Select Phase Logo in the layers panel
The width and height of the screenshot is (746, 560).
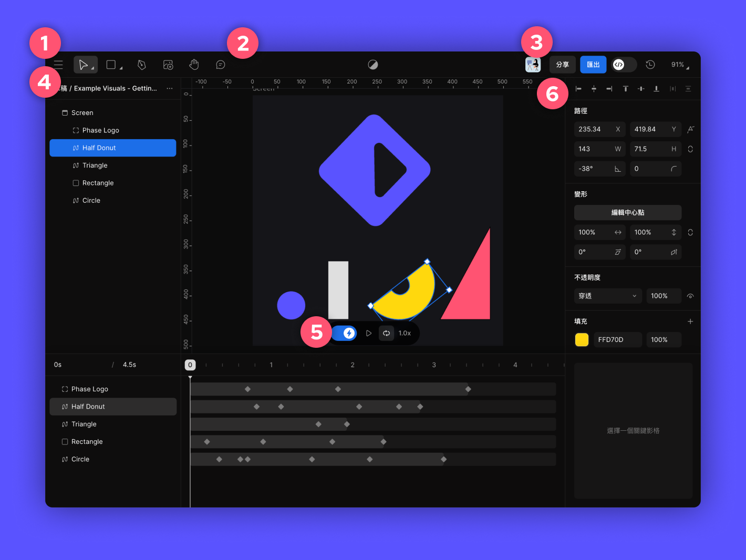click(113, 130)
